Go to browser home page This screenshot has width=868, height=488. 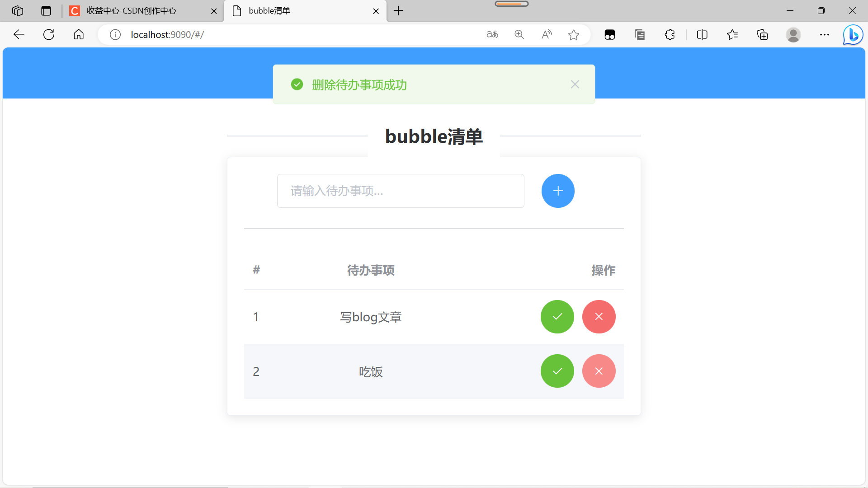(79, 34)
